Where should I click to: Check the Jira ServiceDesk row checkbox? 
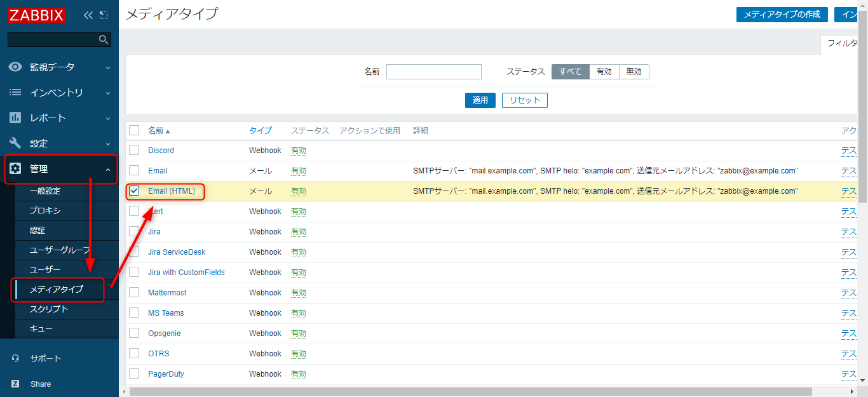[x=134, y=252]
